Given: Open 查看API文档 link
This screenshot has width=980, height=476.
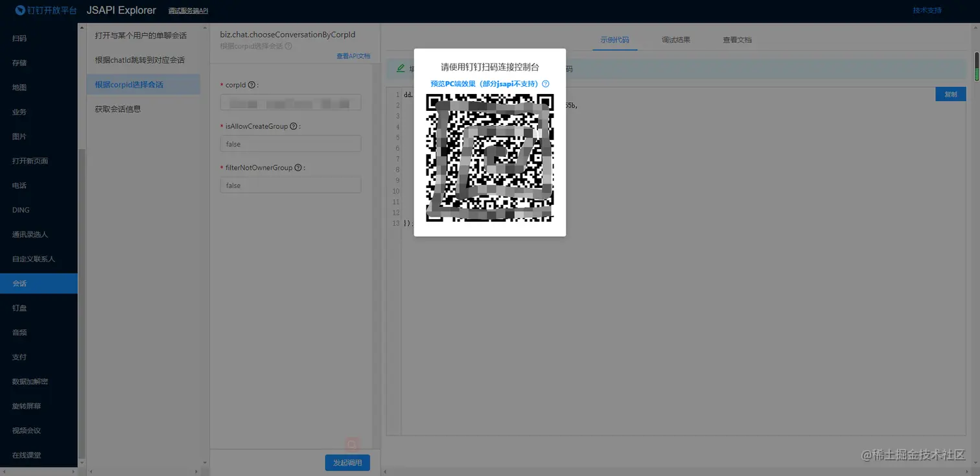Looking at the screenshot, I should 353,56.
